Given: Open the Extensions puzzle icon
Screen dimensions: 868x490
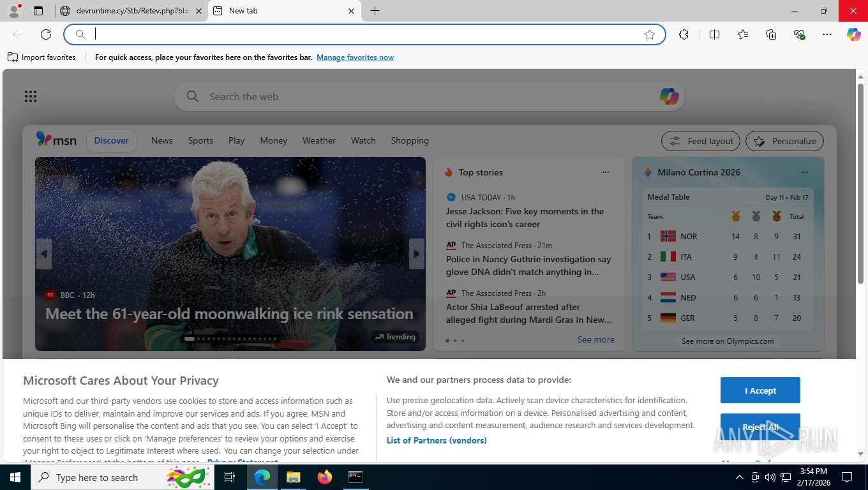Looking at the screenshot, I should coord(684,34).
